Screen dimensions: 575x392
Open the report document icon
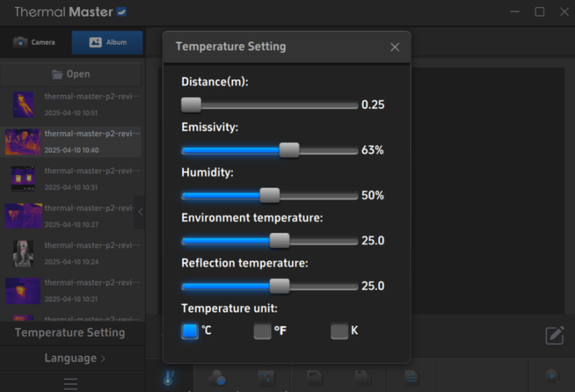(x=411, y=377)
